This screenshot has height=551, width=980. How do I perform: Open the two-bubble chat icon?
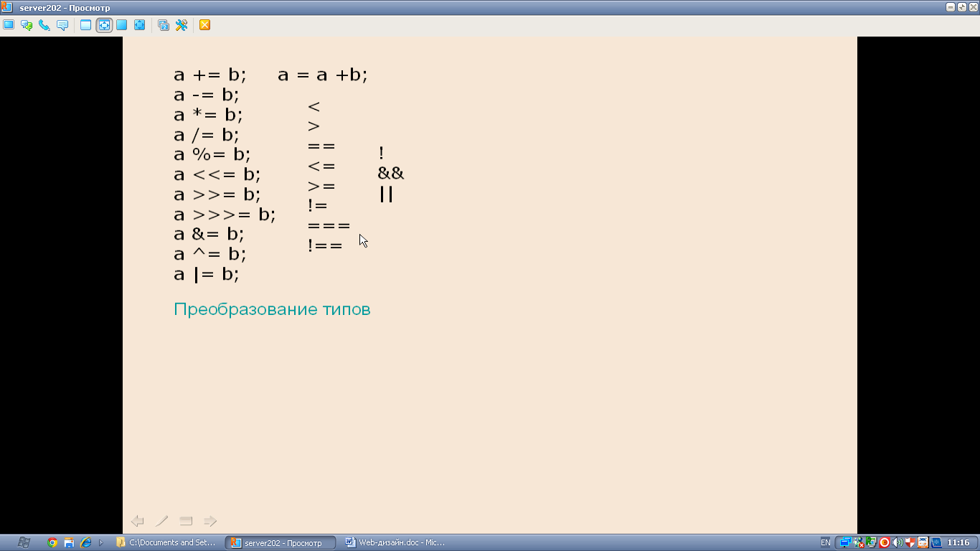click(27, 25)
